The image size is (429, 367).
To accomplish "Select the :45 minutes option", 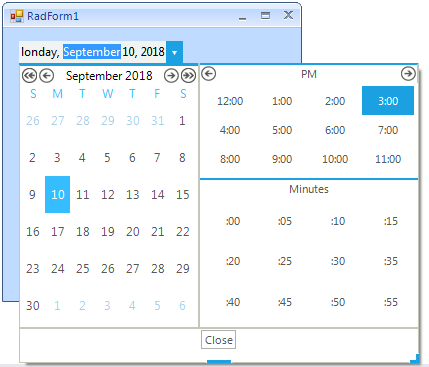I will click(x=285, y=302).
